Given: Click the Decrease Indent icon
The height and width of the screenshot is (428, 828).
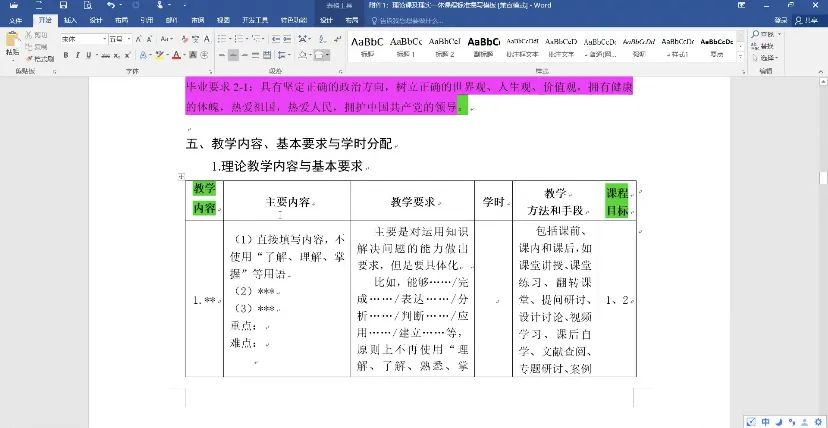Looking at the screenshot, I should coord(276,39).
